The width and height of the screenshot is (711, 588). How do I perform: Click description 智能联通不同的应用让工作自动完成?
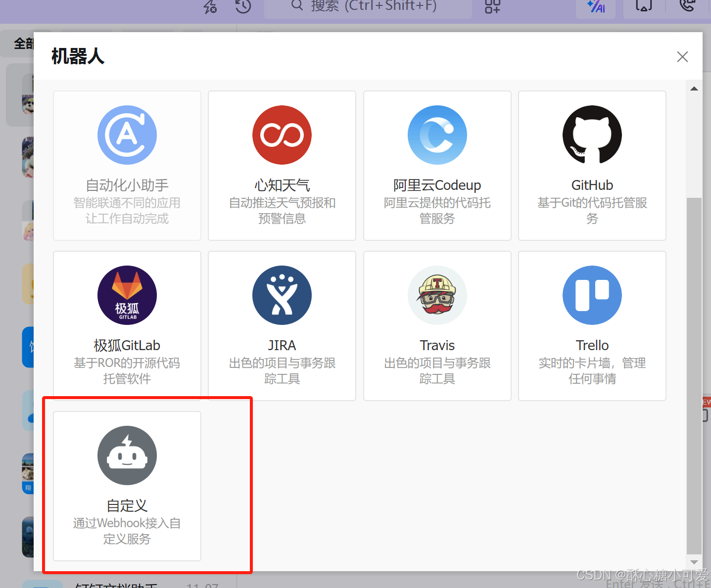127,211
